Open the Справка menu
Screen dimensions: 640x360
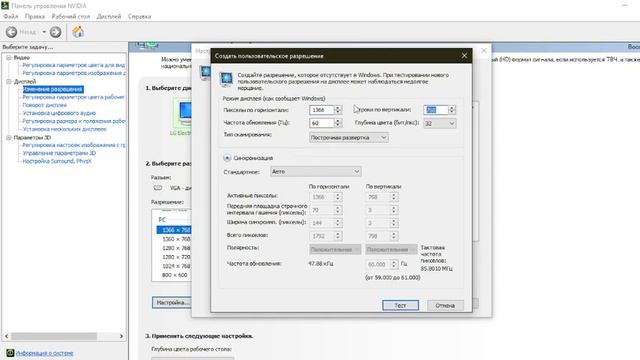[x=140, y=16]
